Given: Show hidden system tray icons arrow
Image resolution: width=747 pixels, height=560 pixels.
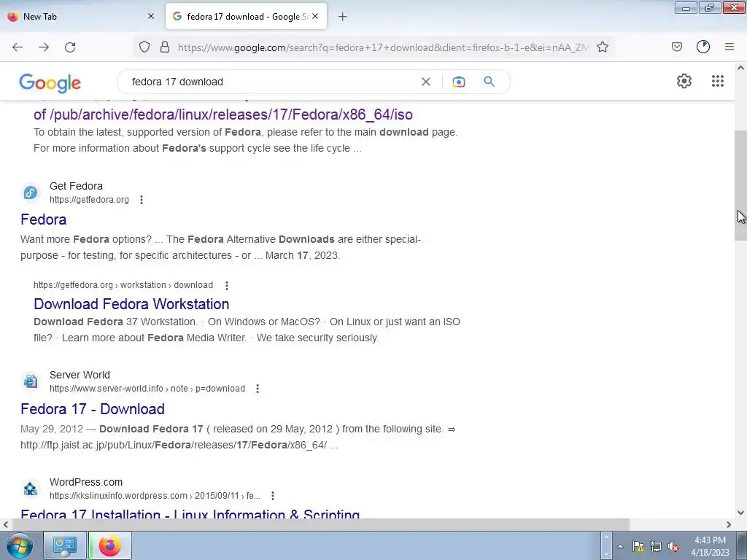Looking at the screenshot, I should pos(620,546).
